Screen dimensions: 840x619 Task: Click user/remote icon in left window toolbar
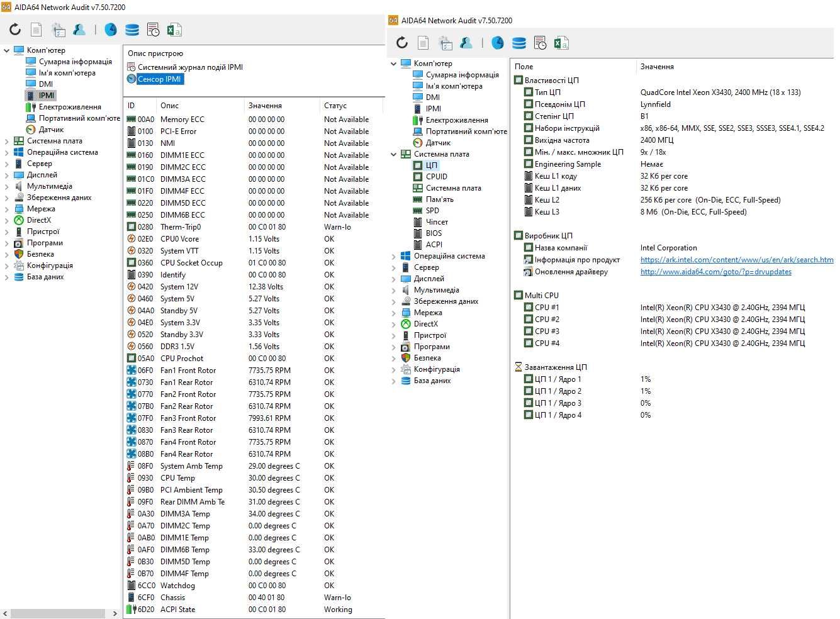[x=79, y=30]
